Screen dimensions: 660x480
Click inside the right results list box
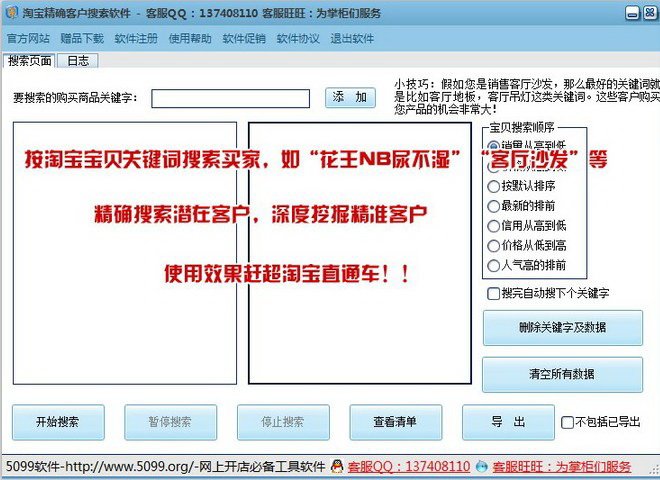(x=360, y=253)
